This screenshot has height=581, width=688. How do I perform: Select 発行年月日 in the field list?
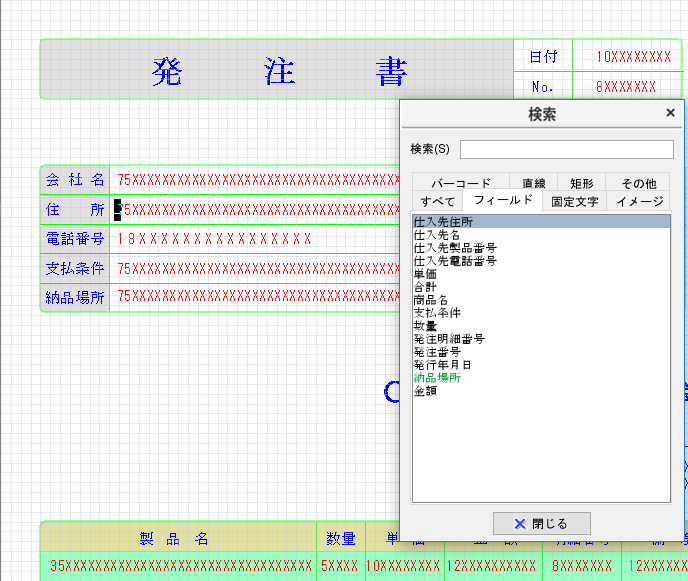541,365
